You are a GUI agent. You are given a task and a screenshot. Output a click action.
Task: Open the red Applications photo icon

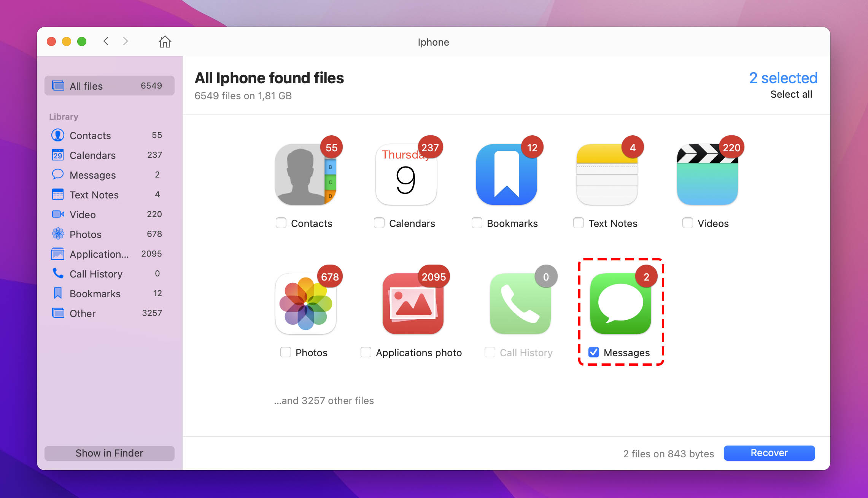pyautogui.click(x=413, y=304)
